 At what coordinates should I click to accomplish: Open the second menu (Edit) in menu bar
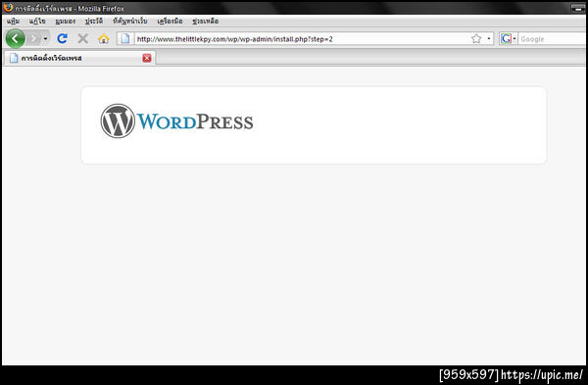pos(37,21)
